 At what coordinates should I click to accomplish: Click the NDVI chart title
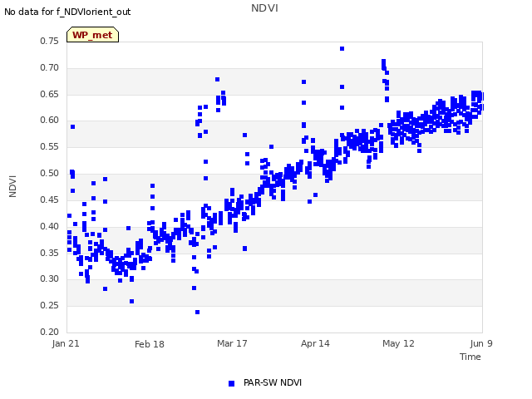point(264,7)
